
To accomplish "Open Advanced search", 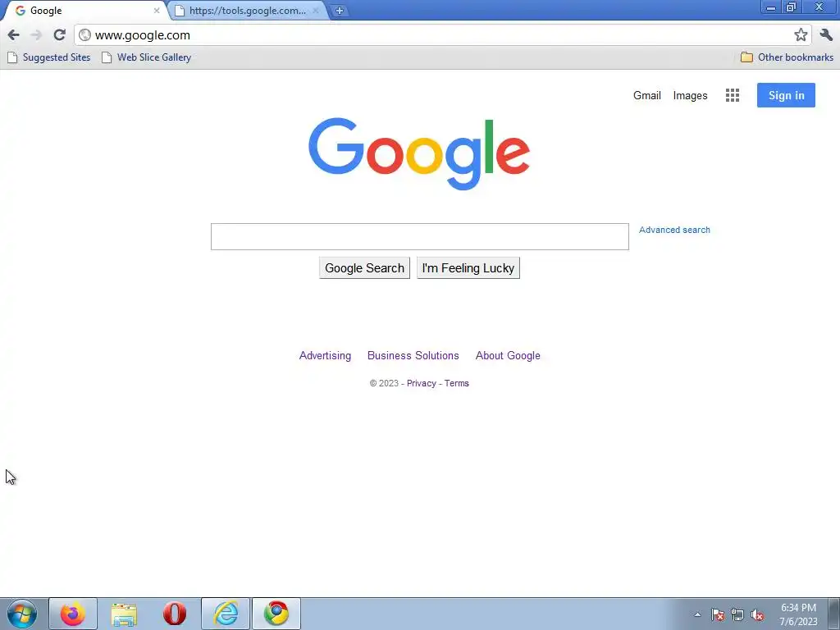I will click(674, 230).
